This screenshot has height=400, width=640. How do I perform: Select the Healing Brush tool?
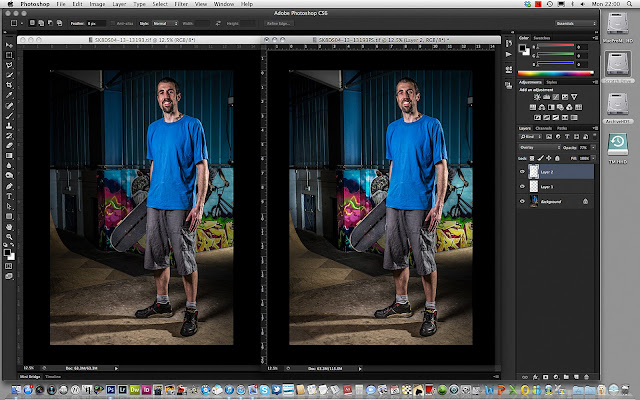(x=9, y=106)
